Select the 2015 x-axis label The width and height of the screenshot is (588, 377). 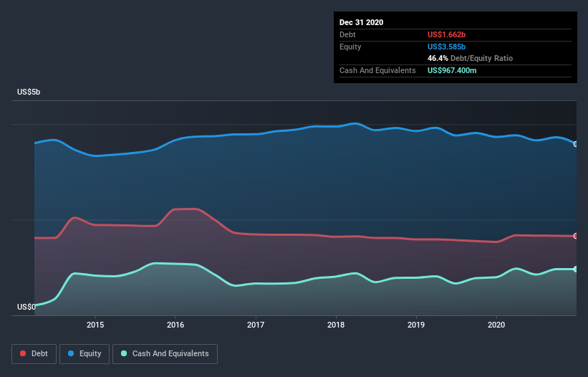point(95,325)
